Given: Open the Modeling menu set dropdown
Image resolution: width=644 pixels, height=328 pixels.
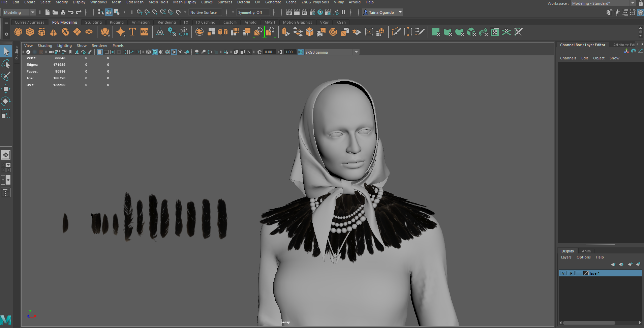Looking at the screenshot, I should point(19,12).
